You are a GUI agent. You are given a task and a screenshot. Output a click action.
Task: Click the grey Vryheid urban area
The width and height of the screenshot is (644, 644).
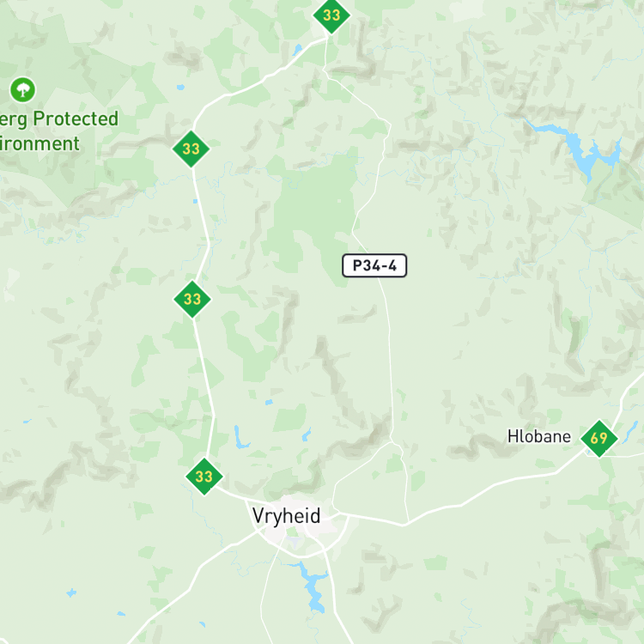tap(304, 526)
